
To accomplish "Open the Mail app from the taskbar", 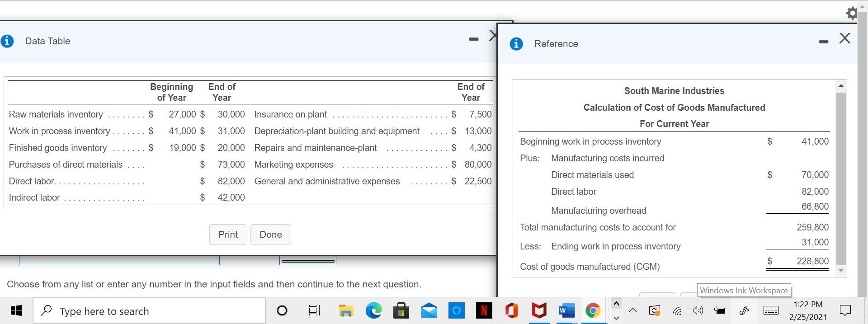I will [x=429, y=310].
